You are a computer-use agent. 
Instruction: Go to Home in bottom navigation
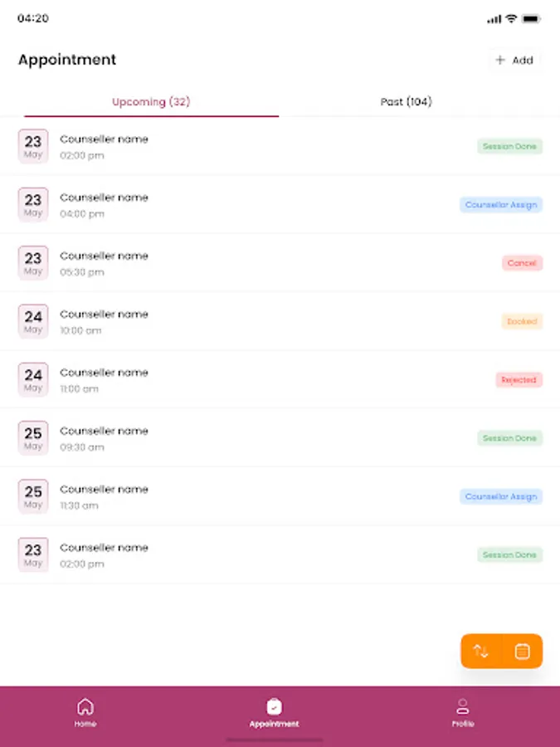pos(85,712)
